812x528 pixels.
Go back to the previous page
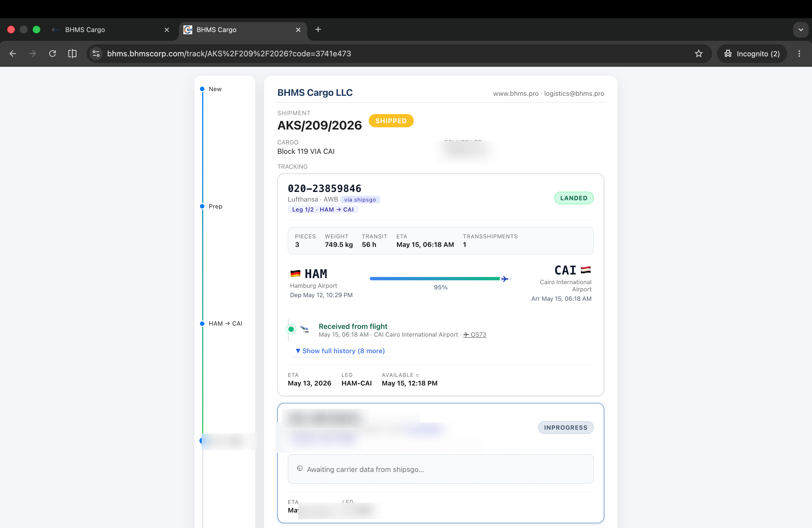[x=13, y=54]
